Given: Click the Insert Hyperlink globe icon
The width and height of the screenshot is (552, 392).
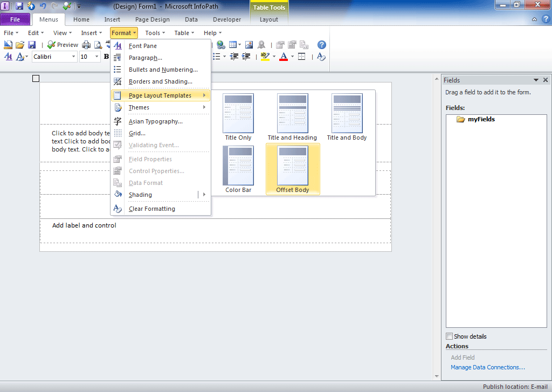Looking at the screenshot, I should pyautogui.click(x=220, y=45).
